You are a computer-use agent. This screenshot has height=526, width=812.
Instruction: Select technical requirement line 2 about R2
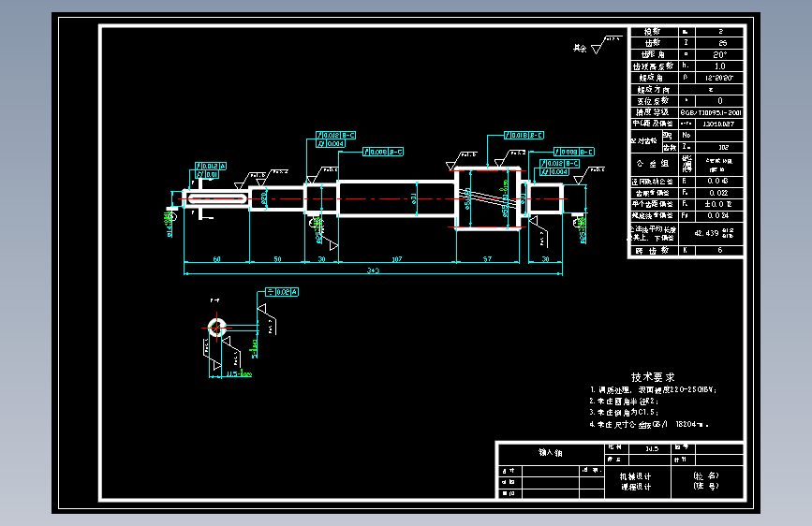point(624,402)
